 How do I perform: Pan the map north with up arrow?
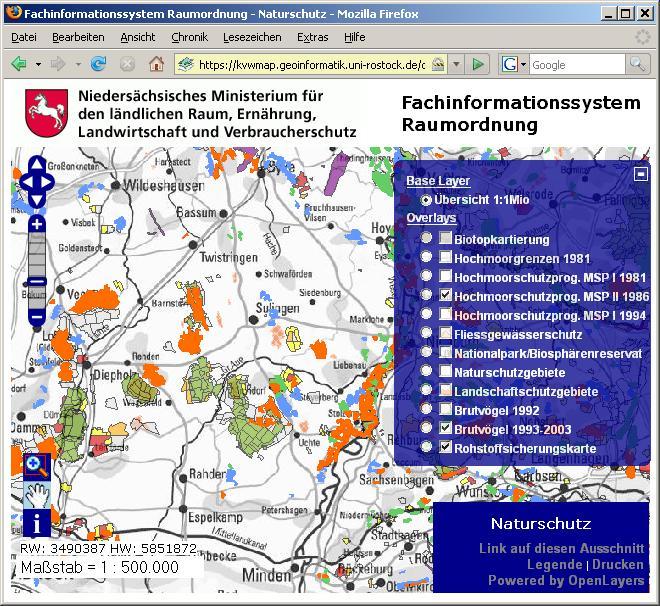[x=37, y=165]
